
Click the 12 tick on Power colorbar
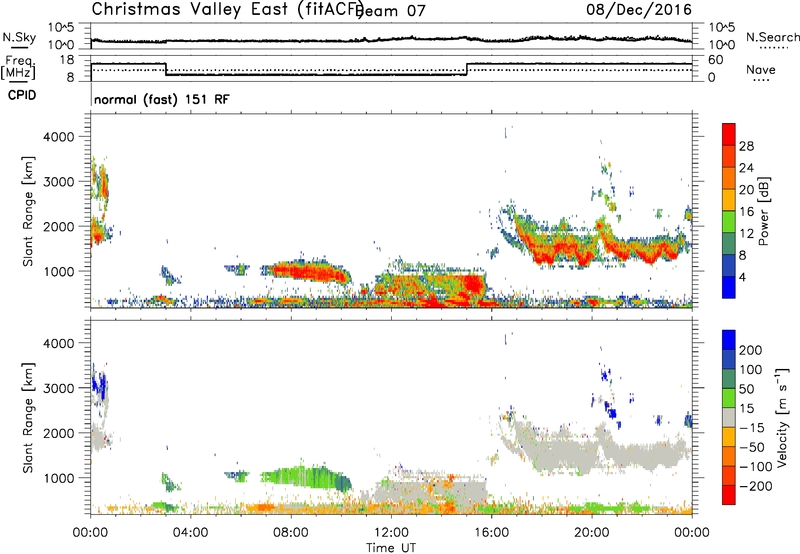point(746,234)
